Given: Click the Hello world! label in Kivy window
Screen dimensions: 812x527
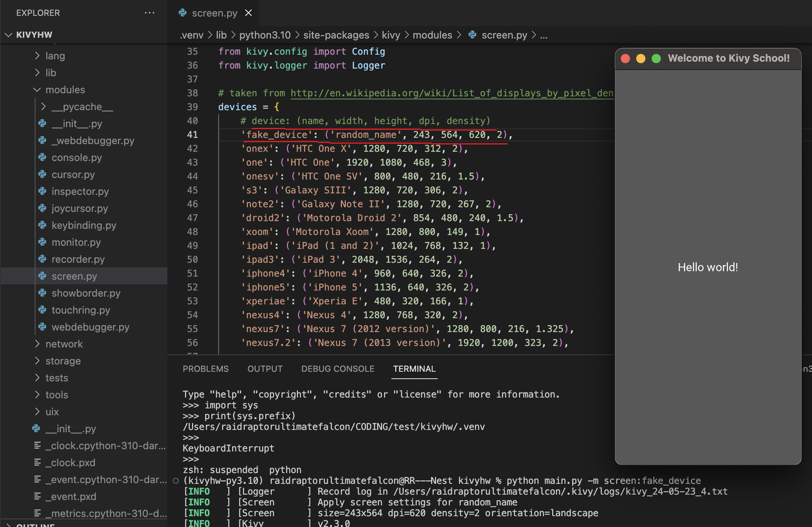Looking at the screenshot, I should tap(708, 267).
